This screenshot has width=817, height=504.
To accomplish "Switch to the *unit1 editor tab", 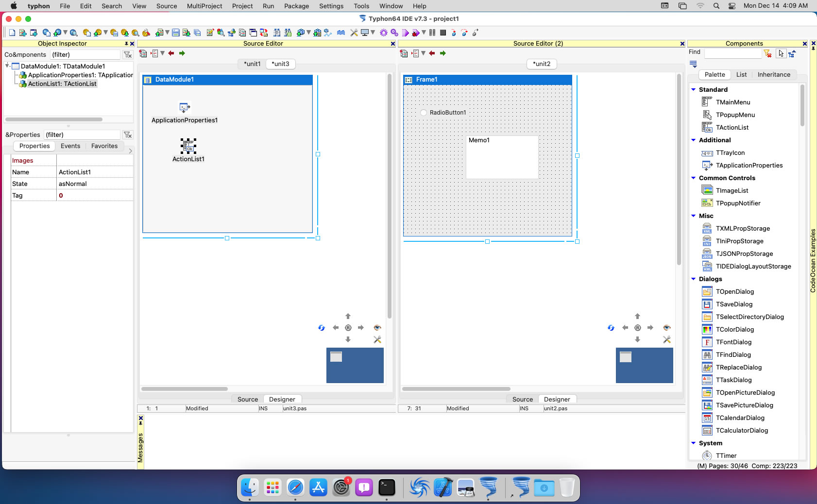I will click(x=252, y=64).
